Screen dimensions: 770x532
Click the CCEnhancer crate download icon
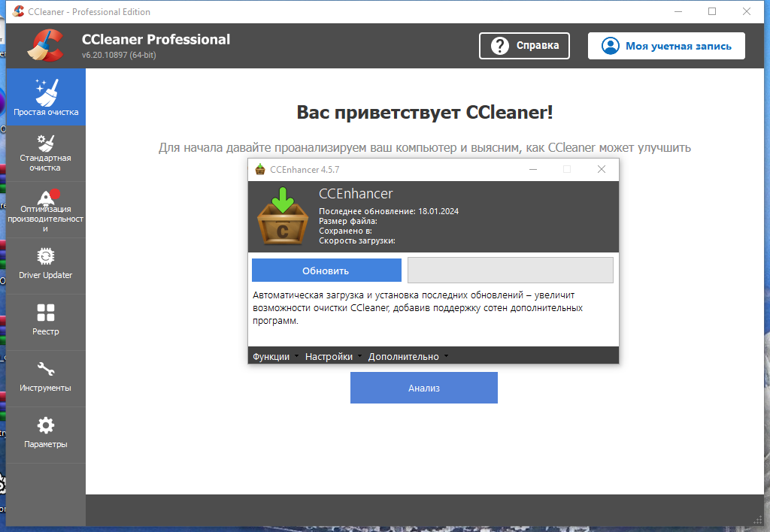click(x=282, y=216)
